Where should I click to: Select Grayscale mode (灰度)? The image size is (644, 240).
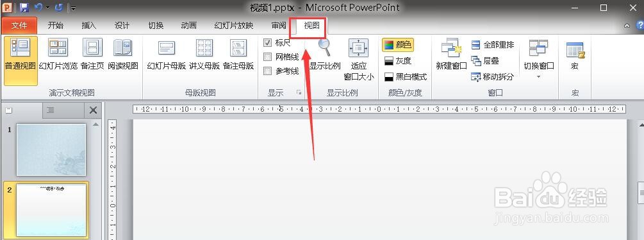click(x=397, y=61)
